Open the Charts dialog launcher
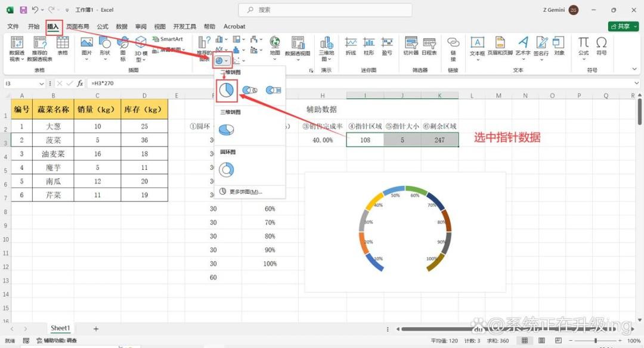The height and width of the screenshot is (348, 644). tap(311, 70)
